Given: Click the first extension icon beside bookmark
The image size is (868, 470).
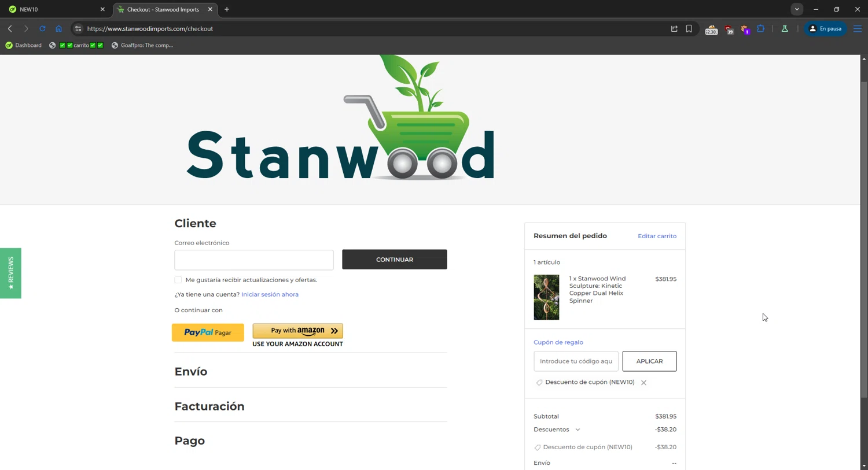Looking at the screenshot, I should tap(711, 29).
